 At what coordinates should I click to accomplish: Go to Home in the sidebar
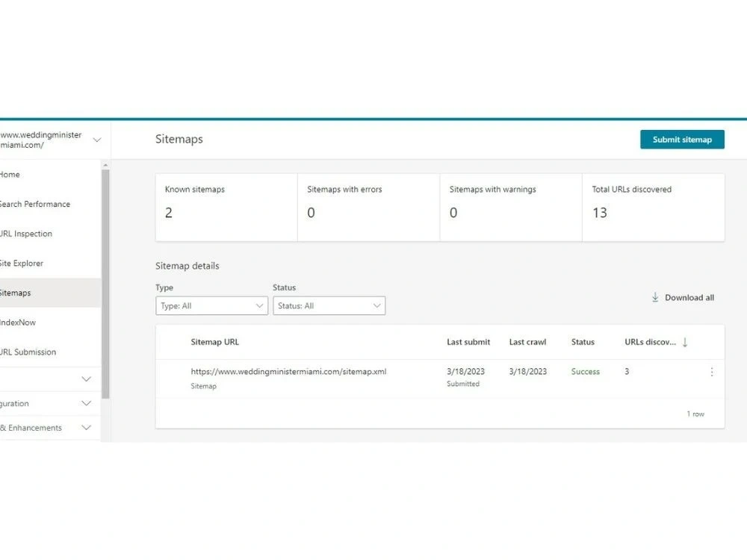(x=51, y=174)
